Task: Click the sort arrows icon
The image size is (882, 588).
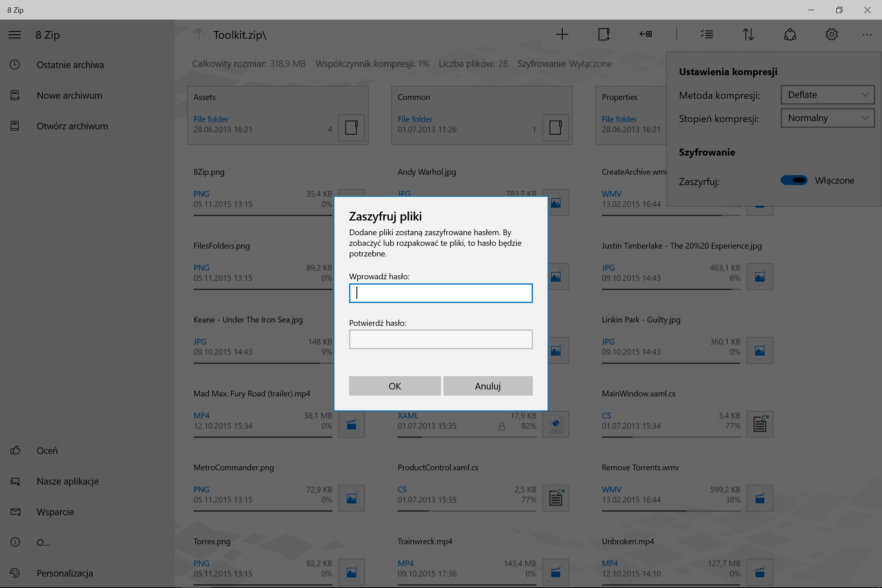Action: pos(748,35)
